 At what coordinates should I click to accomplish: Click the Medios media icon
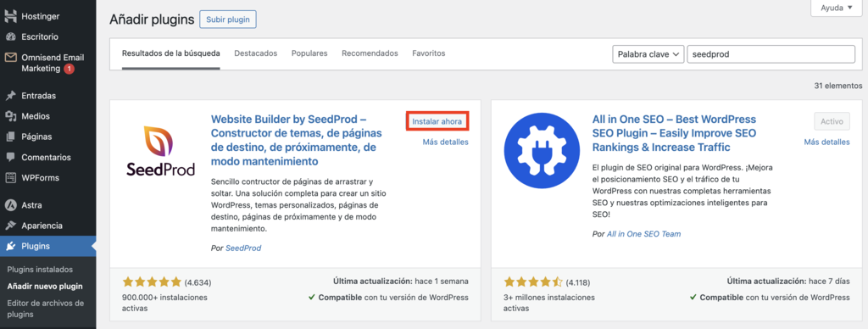10,116
